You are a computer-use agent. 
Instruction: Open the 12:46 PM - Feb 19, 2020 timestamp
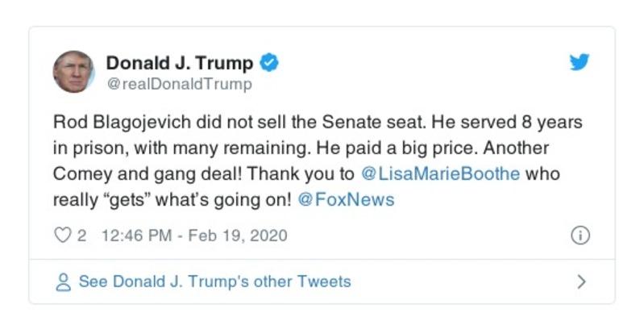(193, 236)
